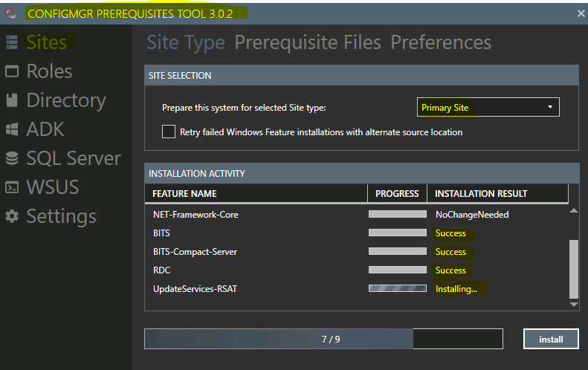
Task: Open the Roles section
Action: [x=49, y=71]
